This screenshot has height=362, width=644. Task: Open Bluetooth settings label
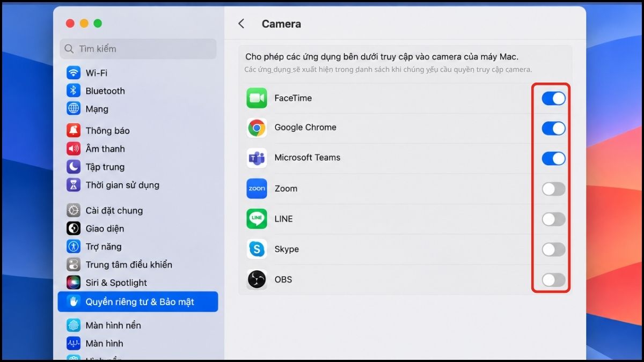(105, 91)
